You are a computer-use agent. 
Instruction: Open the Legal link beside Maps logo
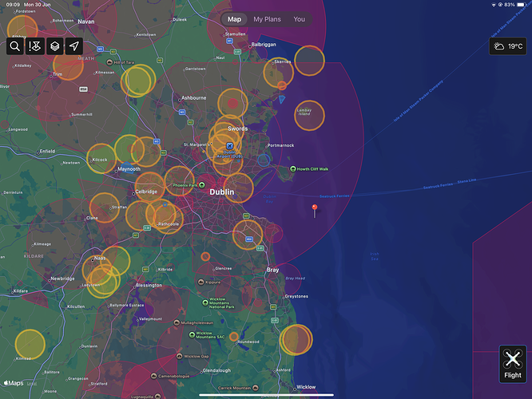coord(32,383)
